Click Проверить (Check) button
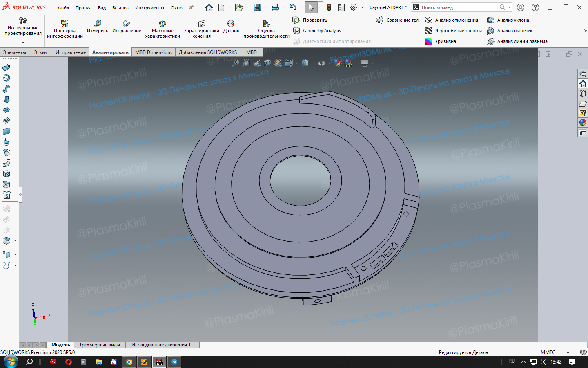The height and width of the screenshot is (368, 588). click(310, 20)
